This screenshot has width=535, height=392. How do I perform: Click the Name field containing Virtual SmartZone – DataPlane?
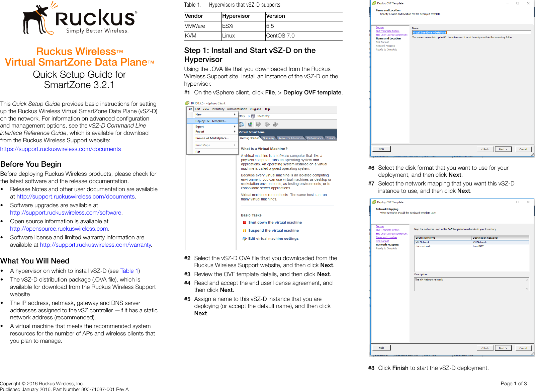(471, 32)
